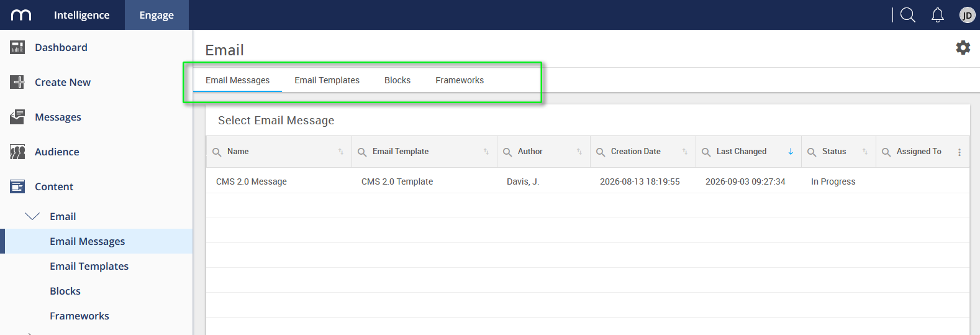Click the Create New plus icon
Screen dimensions: 980x335
click(17, 82)
